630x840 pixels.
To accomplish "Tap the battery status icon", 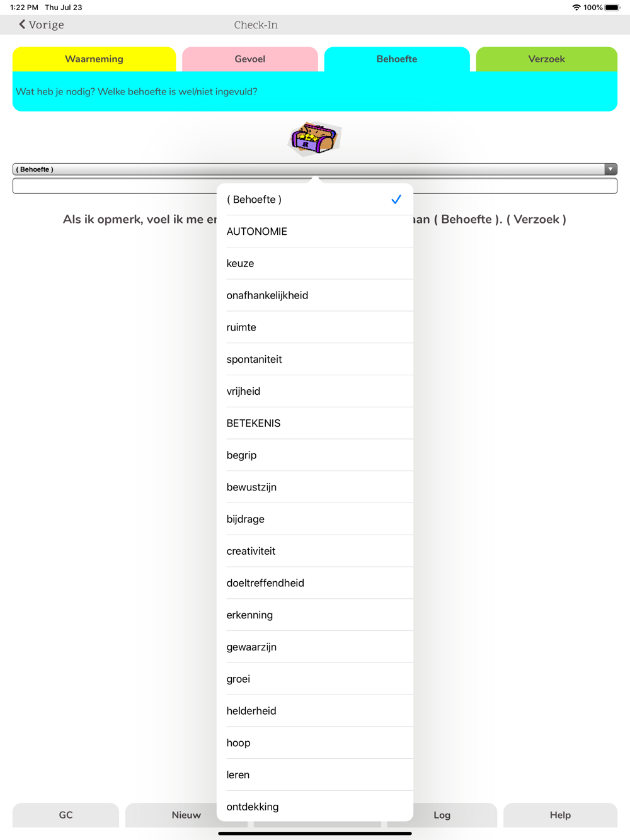I will click(612, 8).
